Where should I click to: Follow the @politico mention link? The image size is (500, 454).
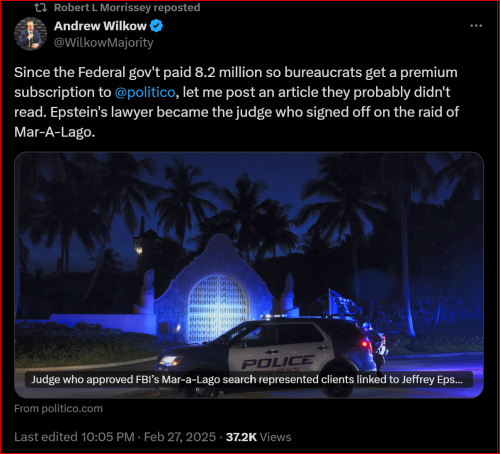click(145, 92)
